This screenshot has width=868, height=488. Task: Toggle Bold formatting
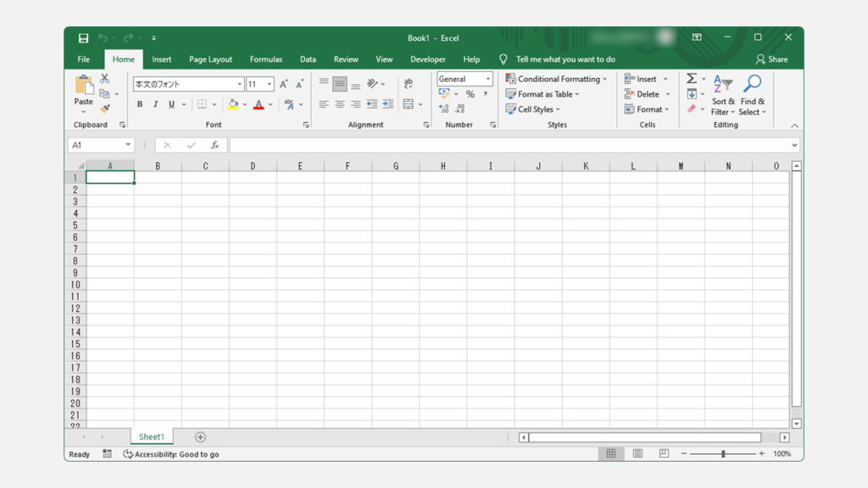click(x=140, y=104)
